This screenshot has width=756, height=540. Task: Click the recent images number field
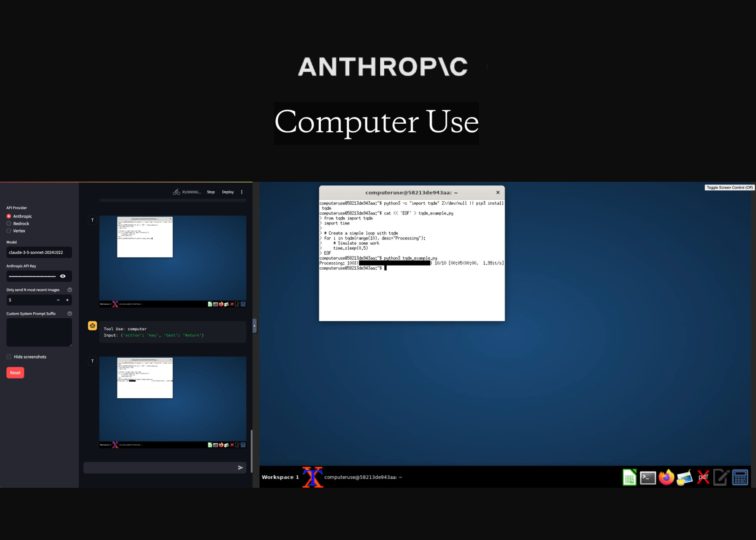pyautogui.click(x=30, y=300)
